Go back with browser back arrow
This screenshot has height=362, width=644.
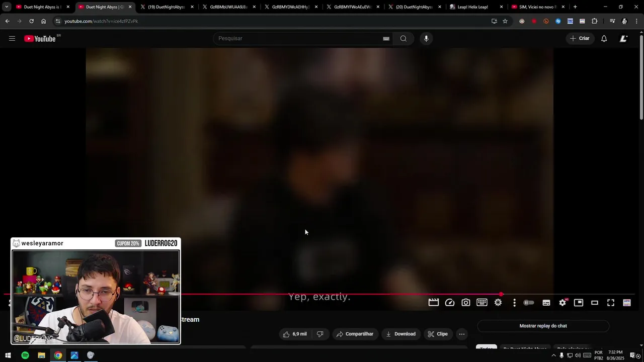7,21
